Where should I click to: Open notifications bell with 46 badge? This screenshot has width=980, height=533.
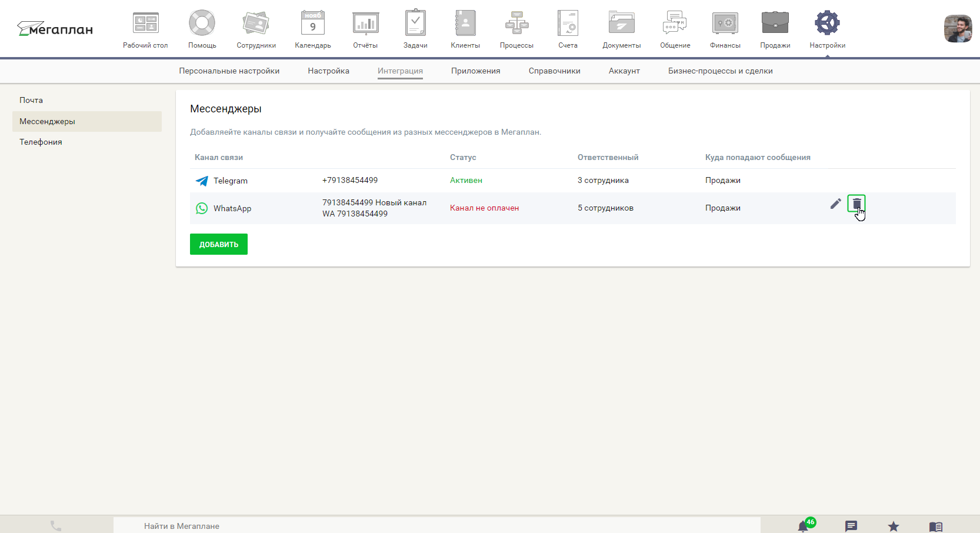point(804,526)
